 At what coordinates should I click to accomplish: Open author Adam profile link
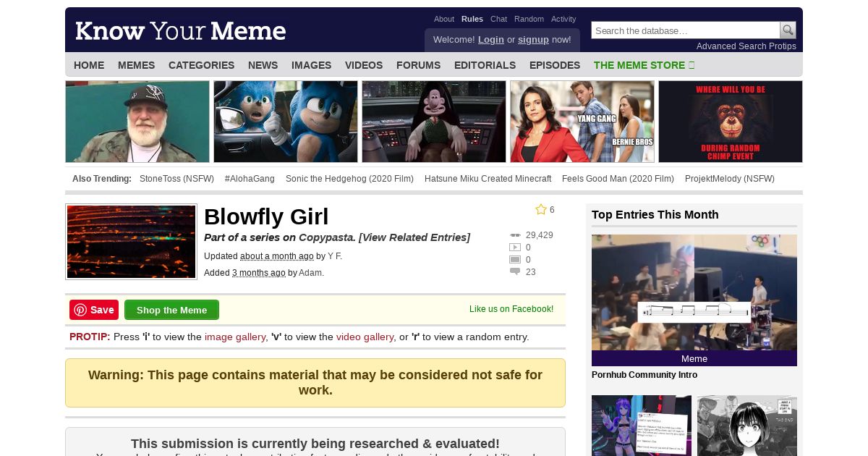[311, 273]
